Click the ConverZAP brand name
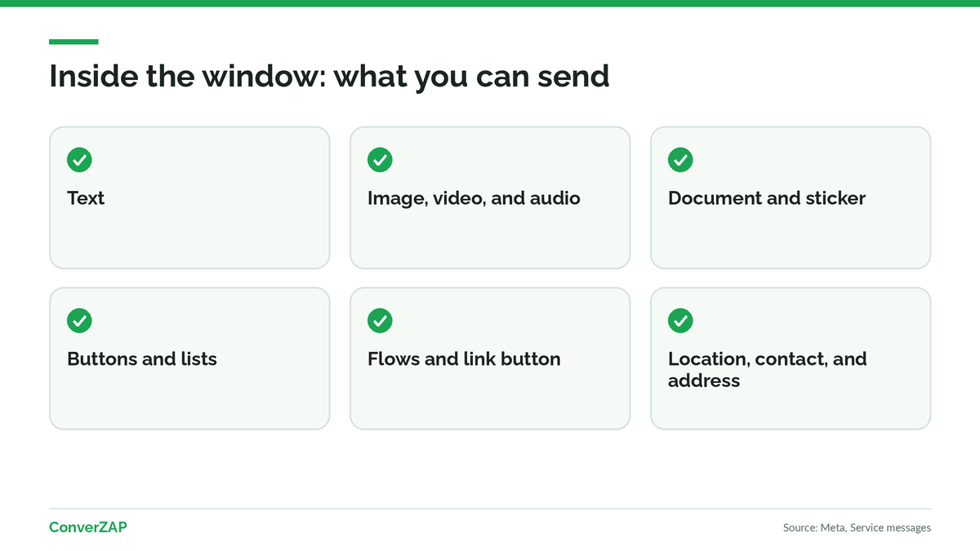This screenshot has width=980, height=551. (x=88, y=527)
